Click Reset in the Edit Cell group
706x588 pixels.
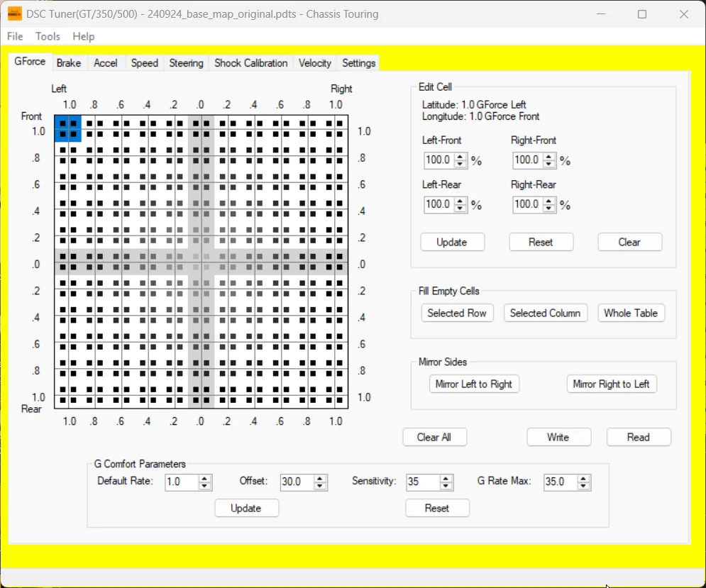point(541,243)
